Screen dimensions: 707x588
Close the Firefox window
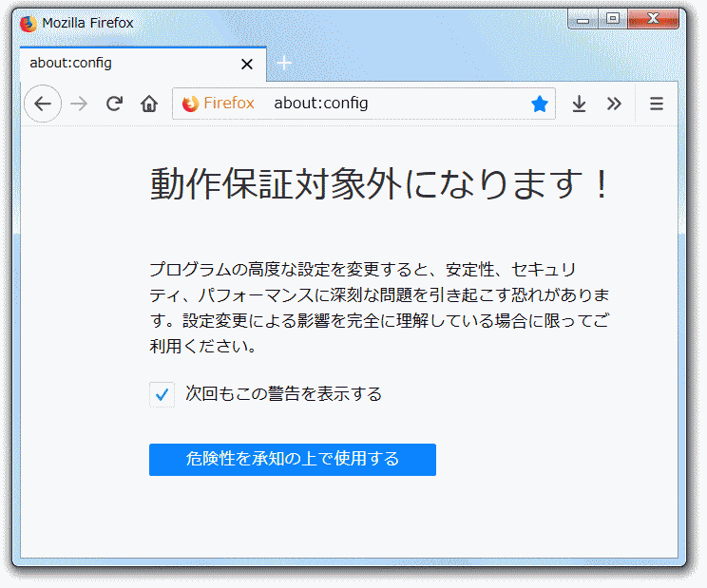[x=654, y=19]
